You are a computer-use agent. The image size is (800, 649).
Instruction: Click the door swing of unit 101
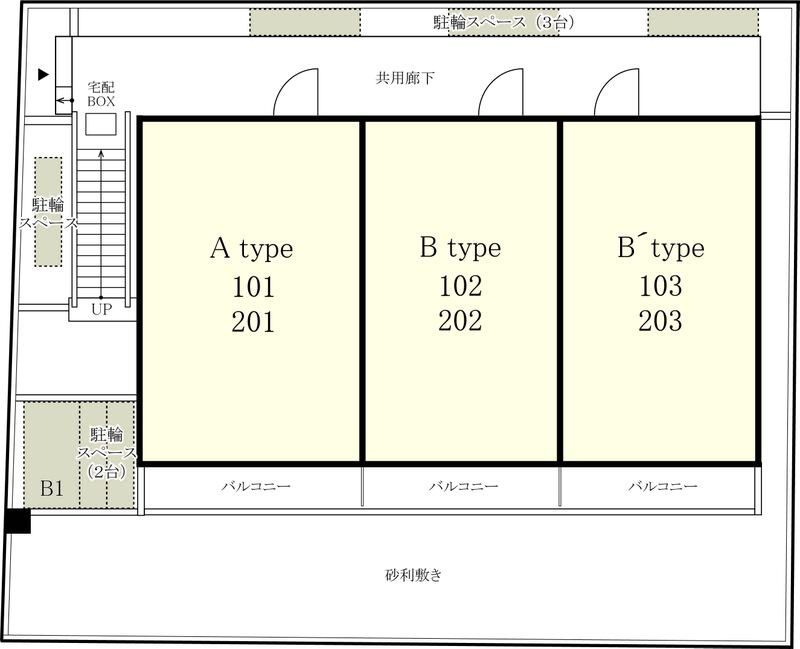[x=296, y=92]
